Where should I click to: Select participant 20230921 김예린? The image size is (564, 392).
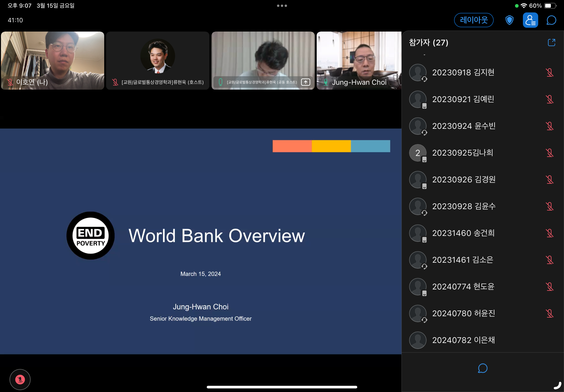[x=483, y=99]
